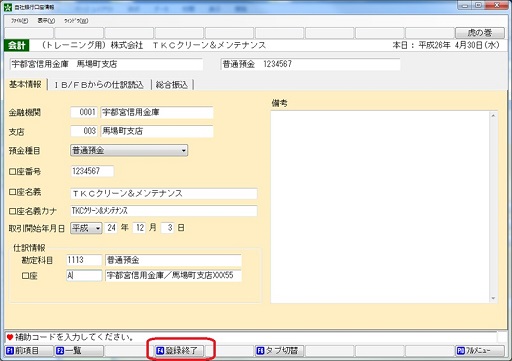This screenshot has height=361, width=512.
Task: Open the F10 フルメニュー button
Action: click(x=480, y=351)
